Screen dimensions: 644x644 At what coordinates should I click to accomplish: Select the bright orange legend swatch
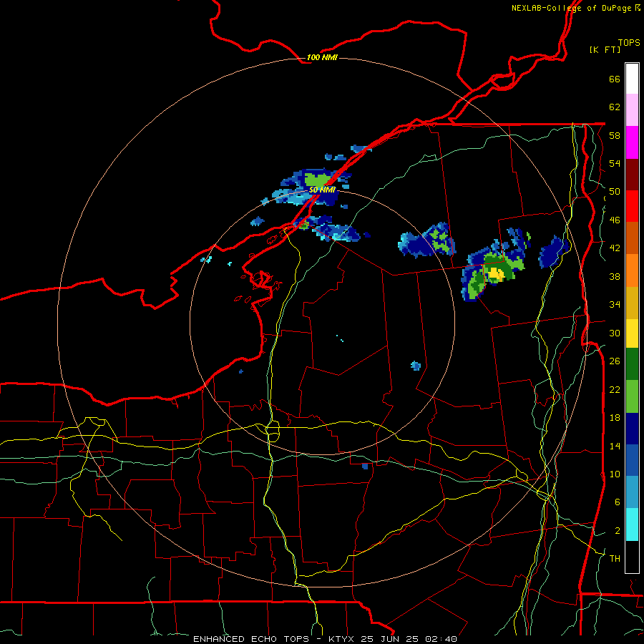(x=632, y=270)
